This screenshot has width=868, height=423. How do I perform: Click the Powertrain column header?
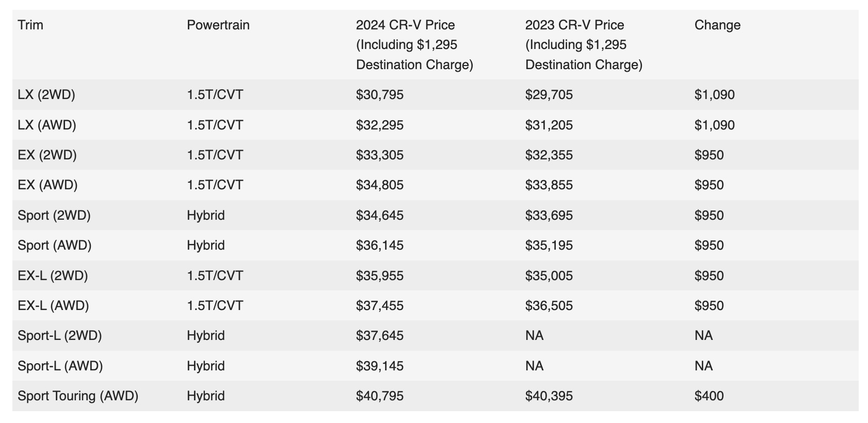pyautogui.click(x=218, y=25)
